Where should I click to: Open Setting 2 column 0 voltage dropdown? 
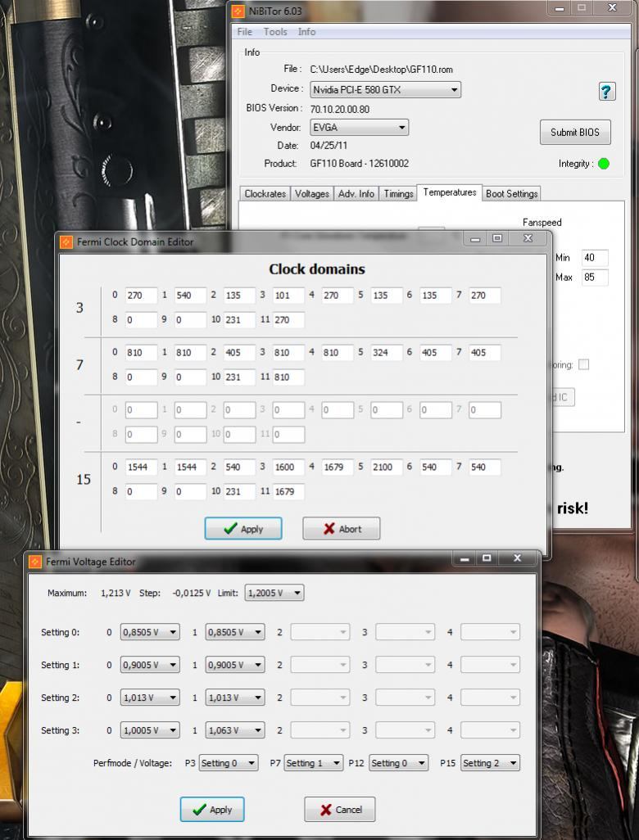(150, 698)
